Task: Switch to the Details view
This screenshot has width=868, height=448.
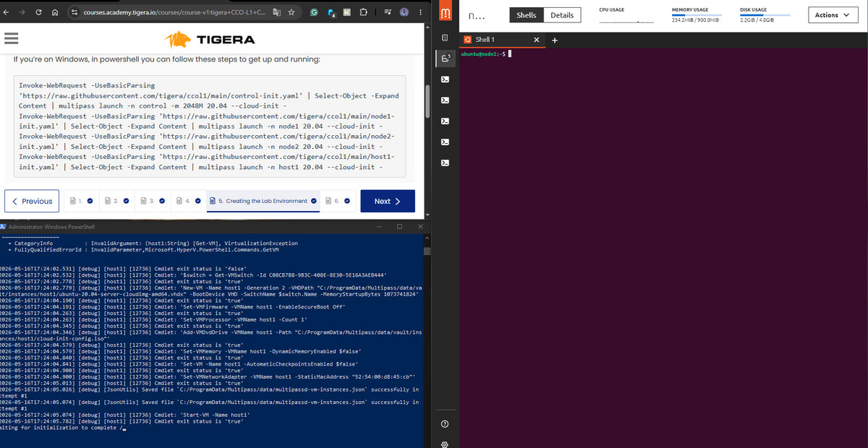Action: click(x=562, y=15)
